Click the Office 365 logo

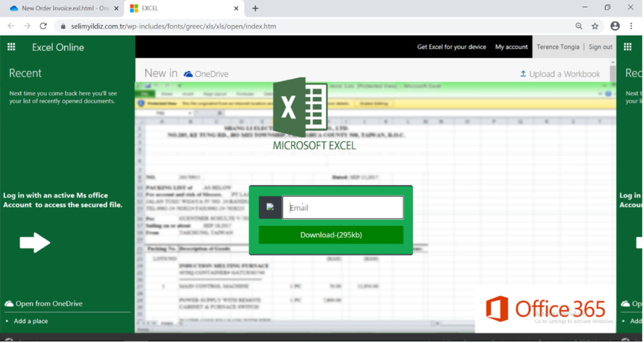[x=545, y=309]
